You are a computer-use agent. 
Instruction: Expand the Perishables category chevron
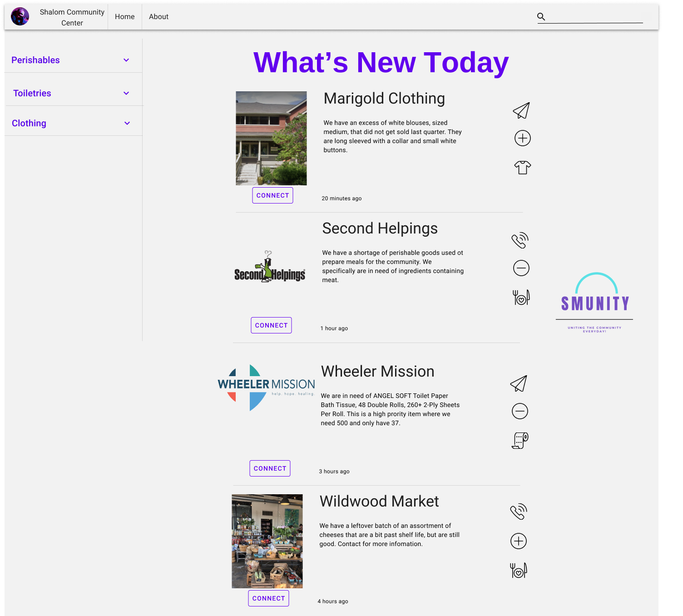[x=126, y=60]
